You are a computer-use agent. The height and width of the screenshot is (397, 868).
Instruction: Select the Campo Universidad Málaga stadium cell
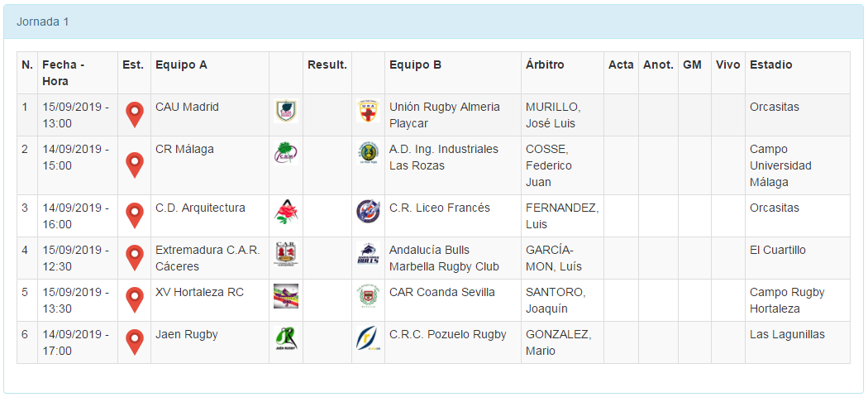pos(780,165)
